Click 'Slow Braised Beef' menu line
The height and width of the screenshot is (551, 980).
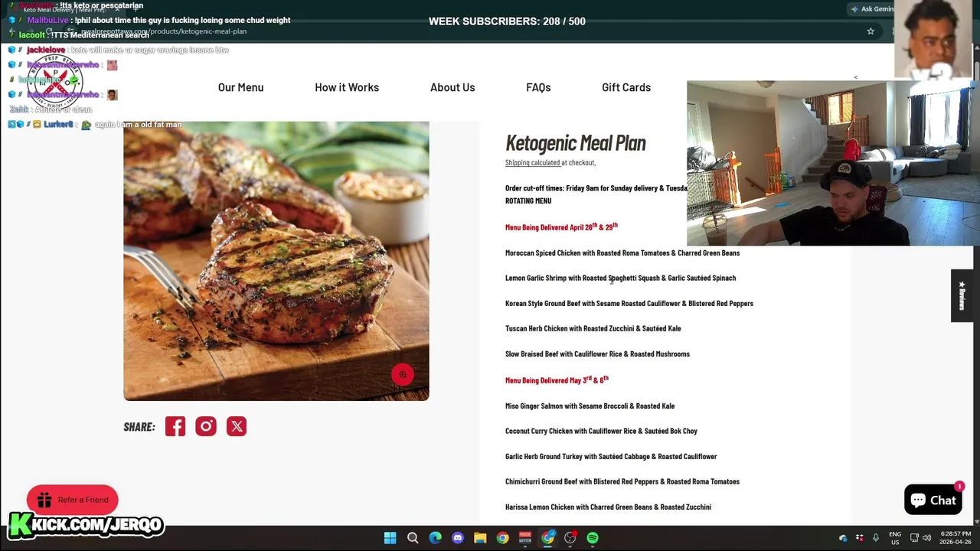pyautogui.click(x=597, y=354)
